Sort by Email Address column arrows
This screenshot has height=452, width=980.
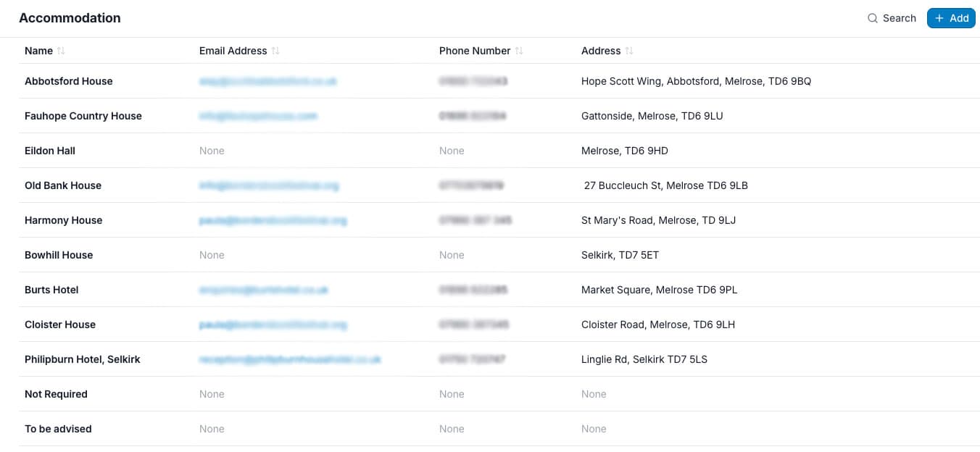click(275, 51)
